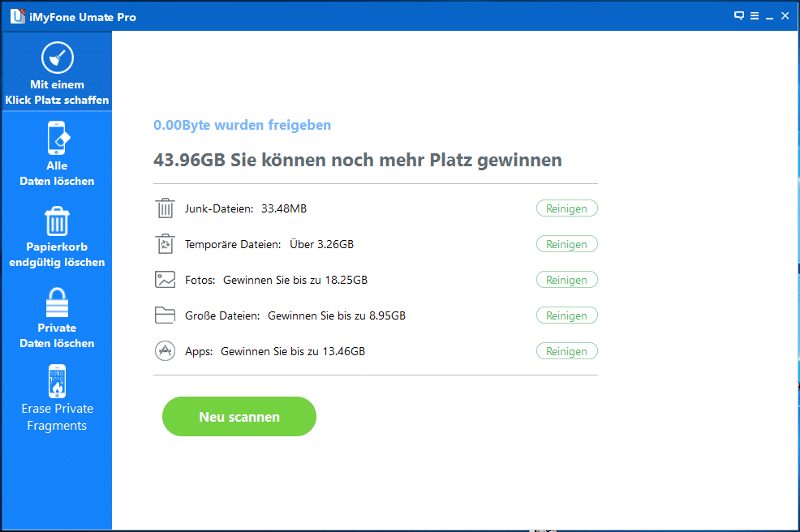800x532 pixels.
Task: Click the Temporäre Dateien recycle icon
Action: (x=165, y=244)
